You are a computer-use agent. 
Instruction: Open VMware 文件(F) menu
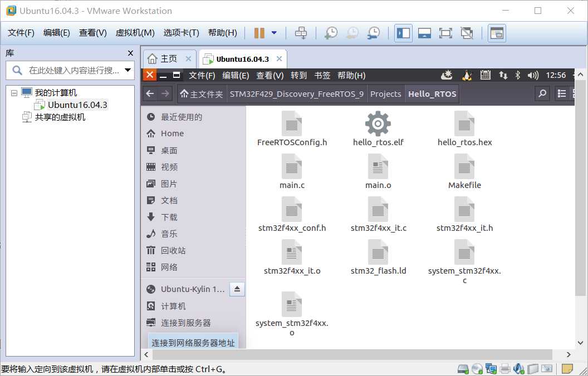pyautogui.click(x=21, y=33)
